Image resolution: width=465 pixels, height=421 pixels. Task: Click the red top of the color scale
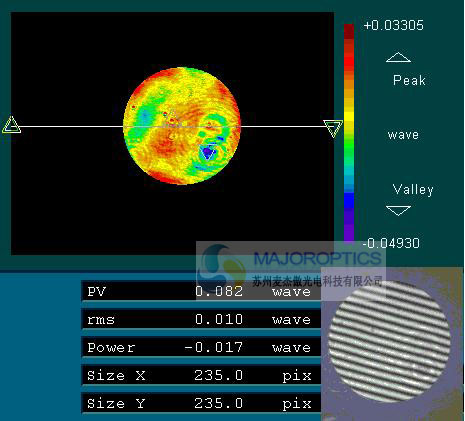coord(349,32)
